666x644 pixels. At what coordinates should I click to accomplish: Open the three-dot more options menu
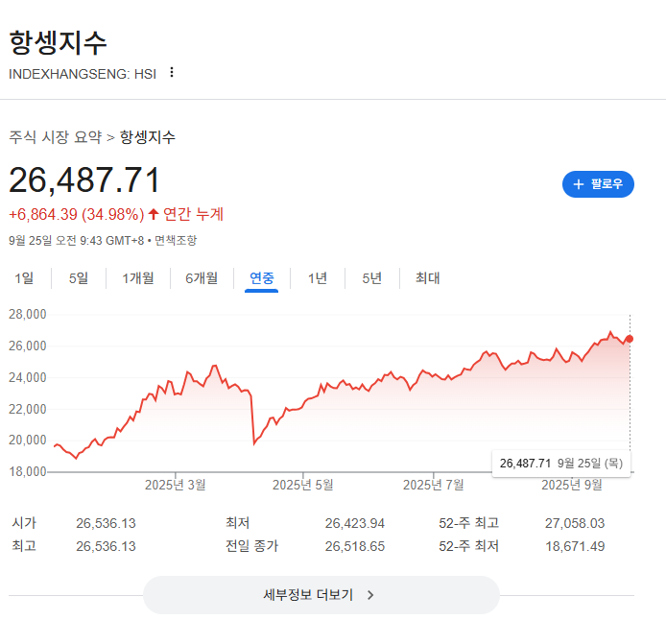[x=172, y=73]
